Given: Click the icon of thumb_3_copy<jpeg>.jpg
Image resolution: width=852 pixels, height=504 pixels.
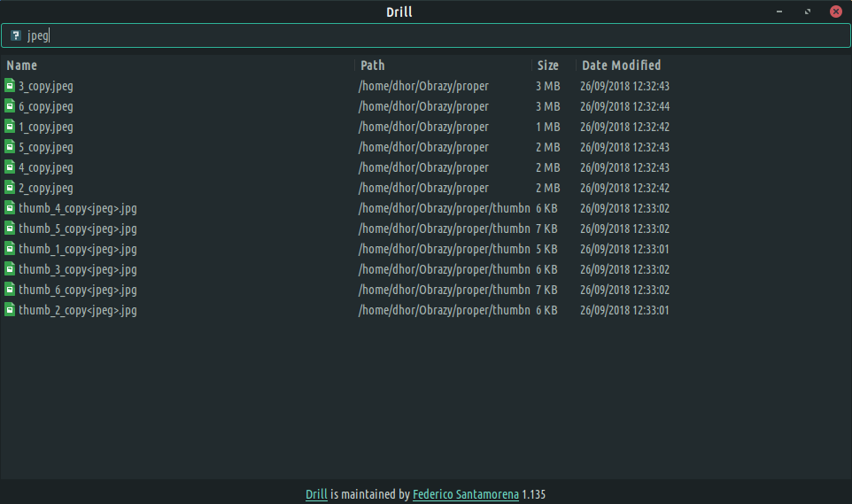Looking at the screenshot, I should 10,269.
